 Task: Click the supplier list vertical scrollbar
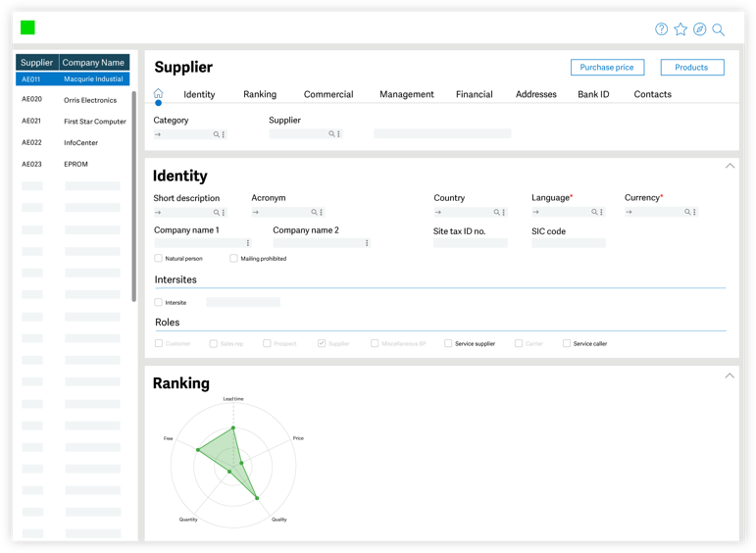[x=134, y=196]
